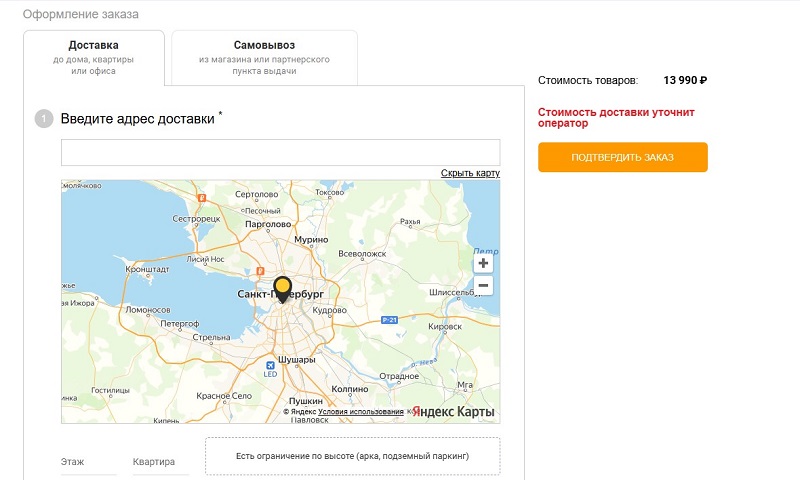800x480 pixels.
Task: Toggle the height restriction option box
Action: click(353, 456)
